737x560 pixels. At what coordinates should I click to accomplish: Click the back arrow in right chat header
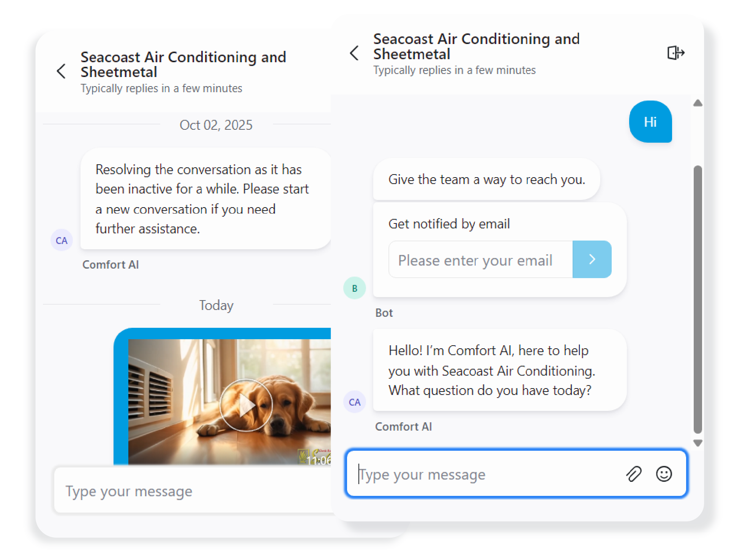coord(354,53)
